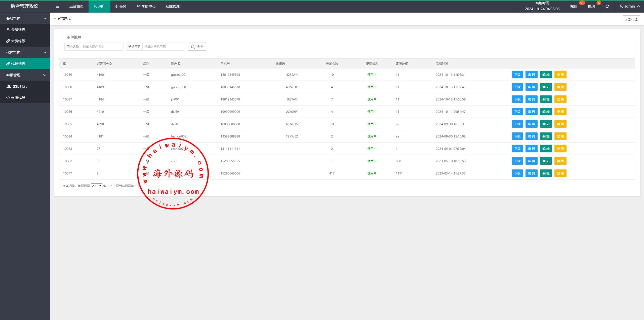Click the hamburger sidebar collapse icon
The height and width of the screenshot is (320, 644).
point(57,6)
